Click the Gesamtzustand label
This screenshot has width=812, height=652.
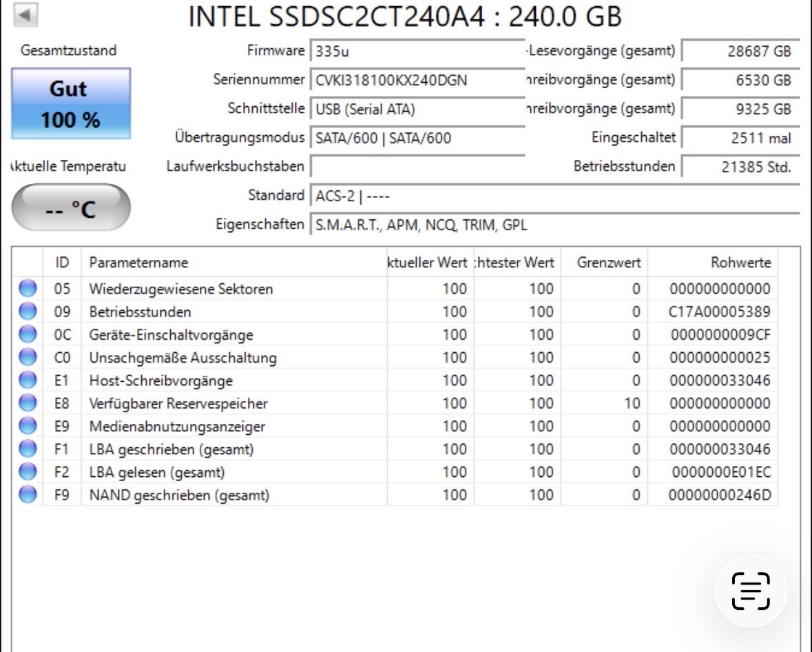pos(68,50)
